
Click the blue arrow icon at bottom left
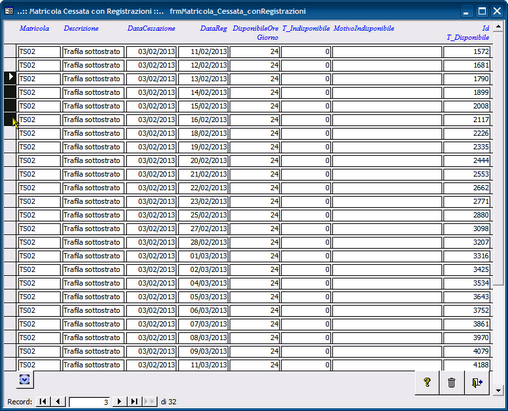point(25,379)
